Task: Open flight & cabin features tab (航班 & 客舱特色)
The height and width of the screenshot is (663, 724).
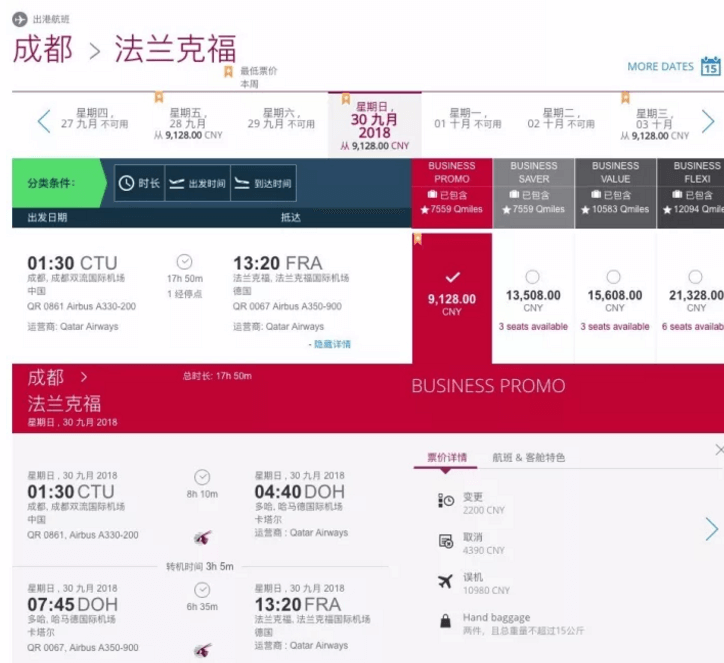Action: [x=528, y=458]
